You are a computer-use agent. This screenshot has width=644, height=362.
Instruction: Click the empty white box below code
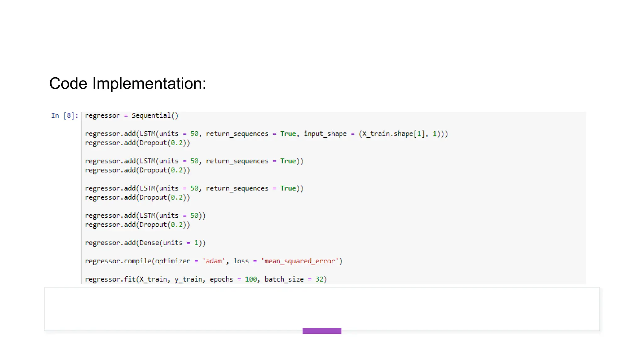pyautogui.click(x=322, y=308)
